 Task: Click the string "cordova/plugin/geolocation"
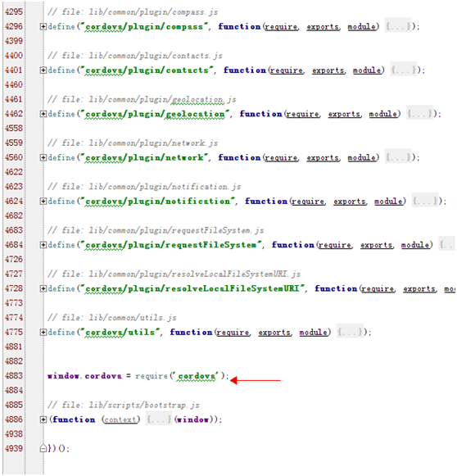155,114
